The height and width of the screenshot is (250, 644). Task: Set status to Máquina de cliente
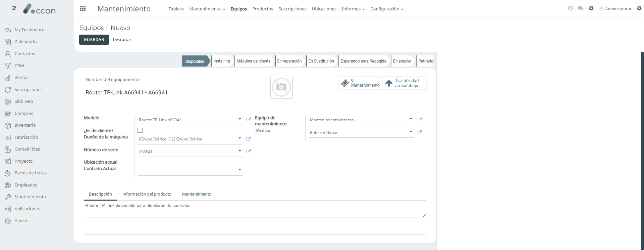click(254, 61)
